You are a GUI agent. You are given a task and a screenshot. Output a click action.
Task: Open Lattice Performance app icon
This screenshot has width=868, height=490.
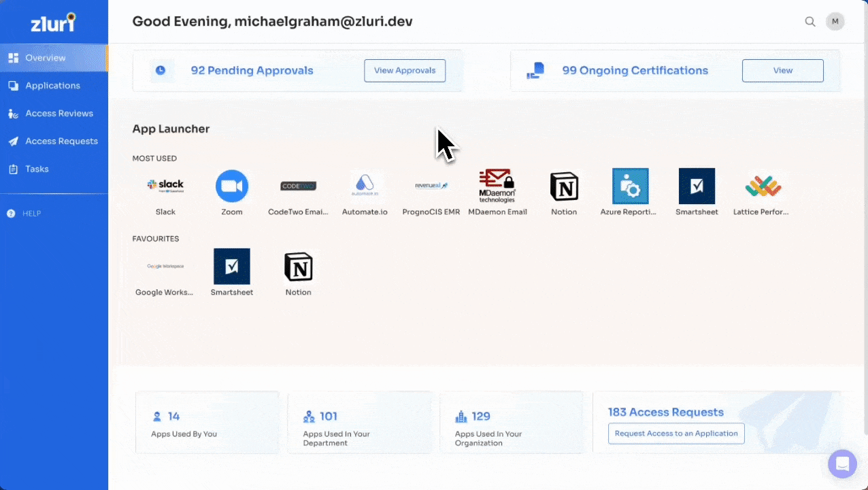pos(763,186)
